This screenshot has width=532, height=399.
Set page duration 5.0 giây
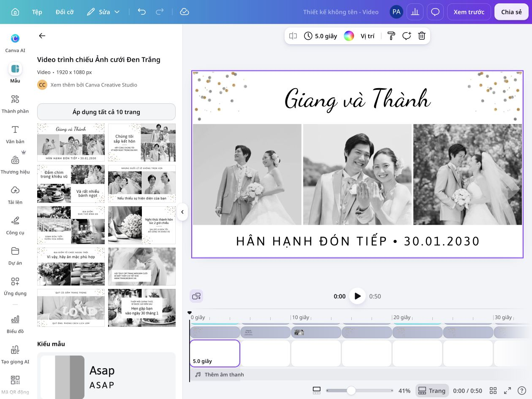point(321,36)
